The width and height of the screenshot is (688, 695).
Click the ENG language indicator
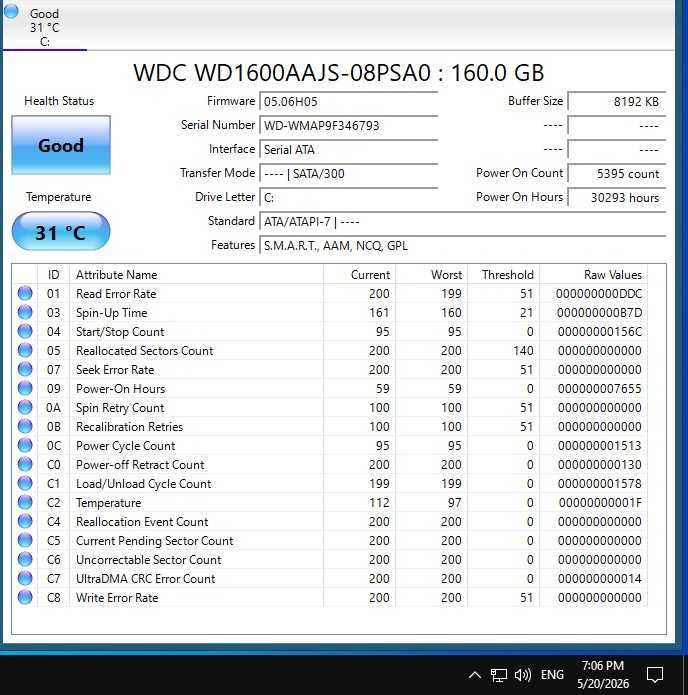pos(552,675)
